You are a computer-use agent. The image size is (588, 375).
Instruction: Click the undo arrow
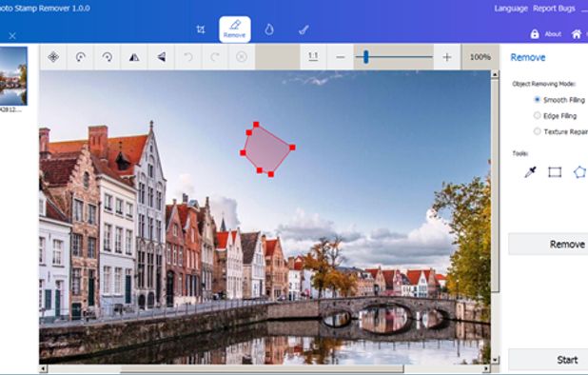(188, 57)
